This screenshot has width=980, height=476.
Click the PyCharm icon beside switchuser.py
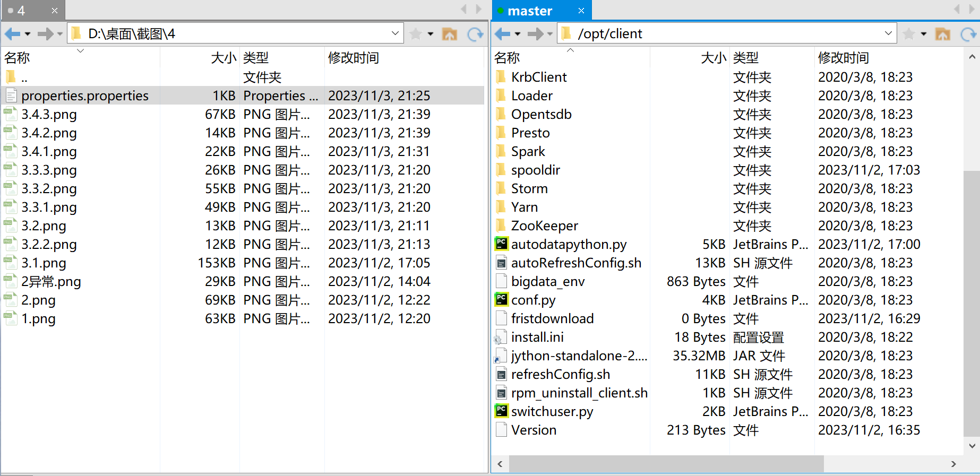pyautogui.click(x=501, y=411)
